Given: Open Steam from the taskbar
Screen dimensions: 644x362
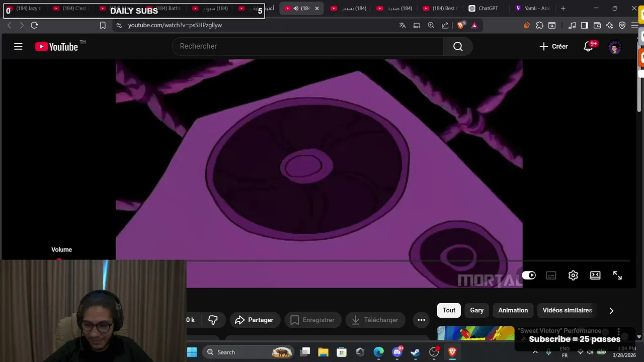Looking at the screenshot, I should point(415,352).
